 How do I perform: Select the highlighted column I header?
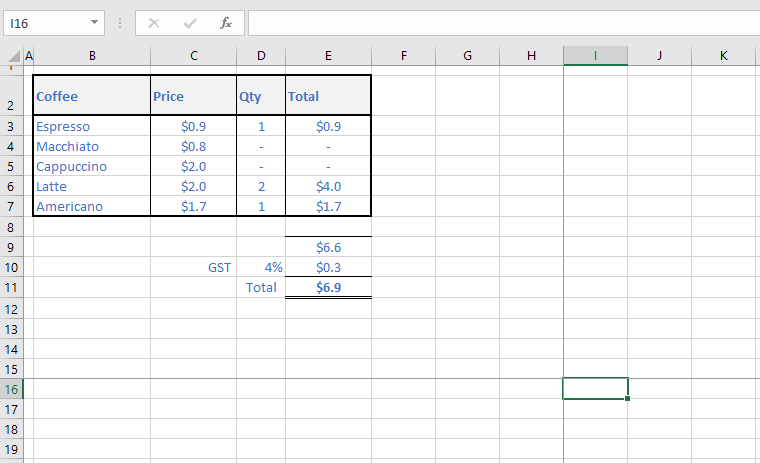(x=595, y=56)
